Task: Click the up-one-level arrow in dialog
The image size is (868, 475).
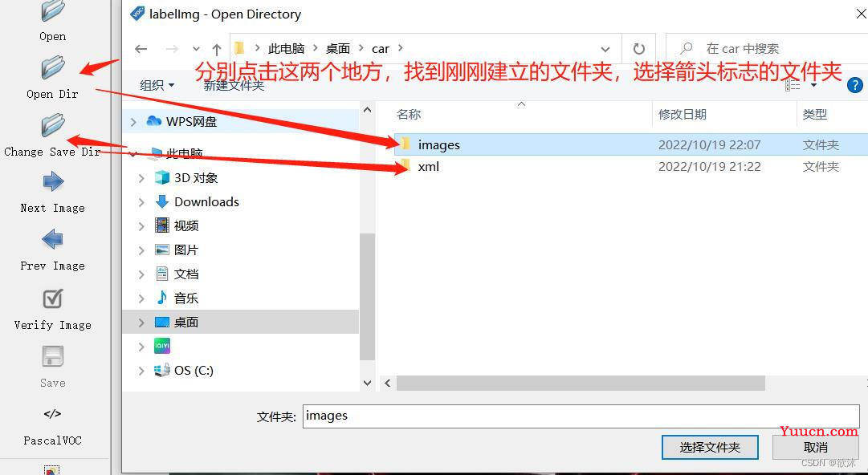Action: 217,49
